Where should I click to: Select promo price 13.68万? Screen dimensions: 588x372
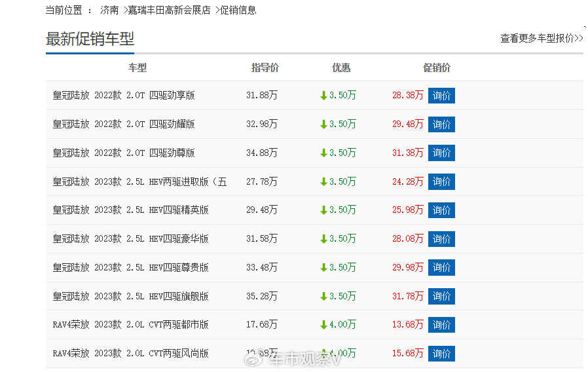click(x=408, y=324)
